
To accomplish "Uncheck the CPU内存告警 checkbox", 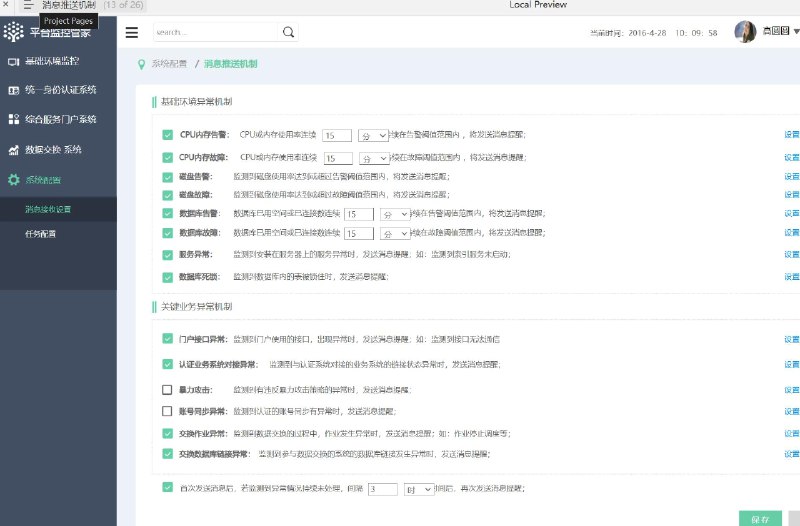I will tap(167, 135).
